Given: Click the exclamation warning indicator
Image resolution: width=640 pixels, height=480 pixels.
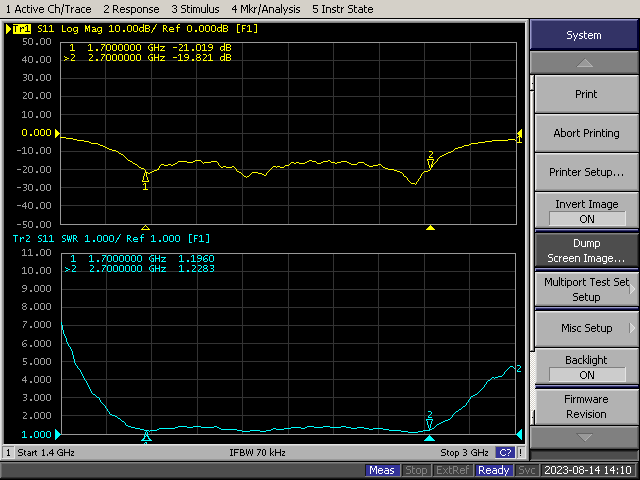Looking at the screenshot, I should pos(521,453).
